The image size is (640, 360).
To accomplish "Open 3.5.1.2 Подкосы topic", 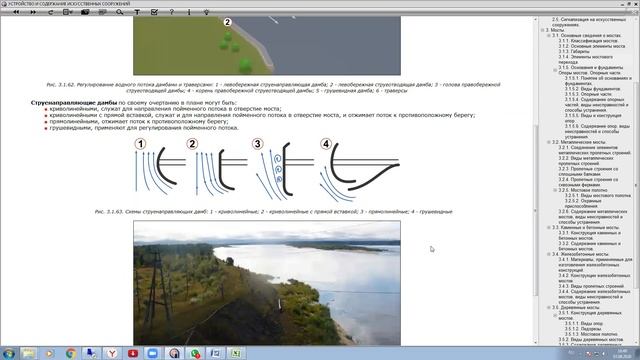I will click(583, 329).
